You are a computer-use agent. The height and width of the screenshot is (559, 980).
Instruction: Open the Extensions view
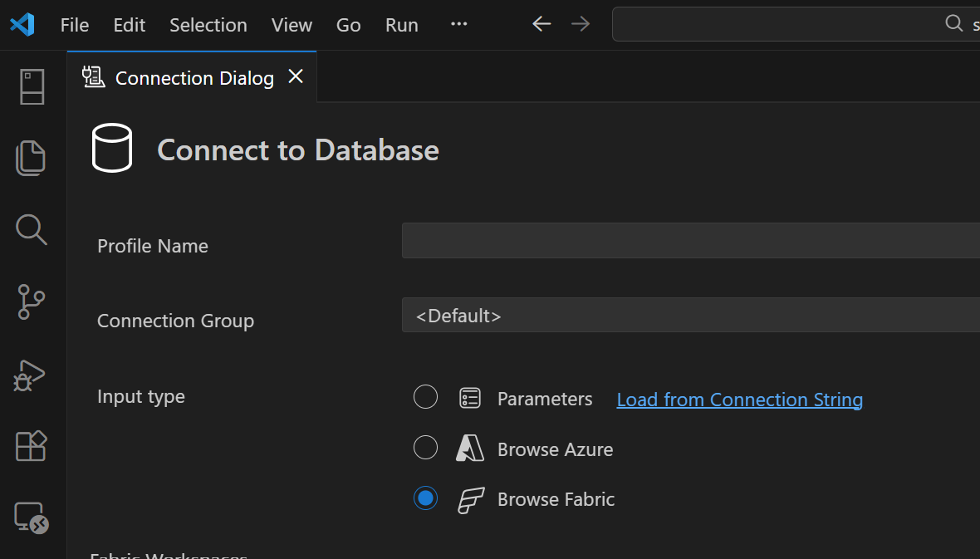click(31, 446)
